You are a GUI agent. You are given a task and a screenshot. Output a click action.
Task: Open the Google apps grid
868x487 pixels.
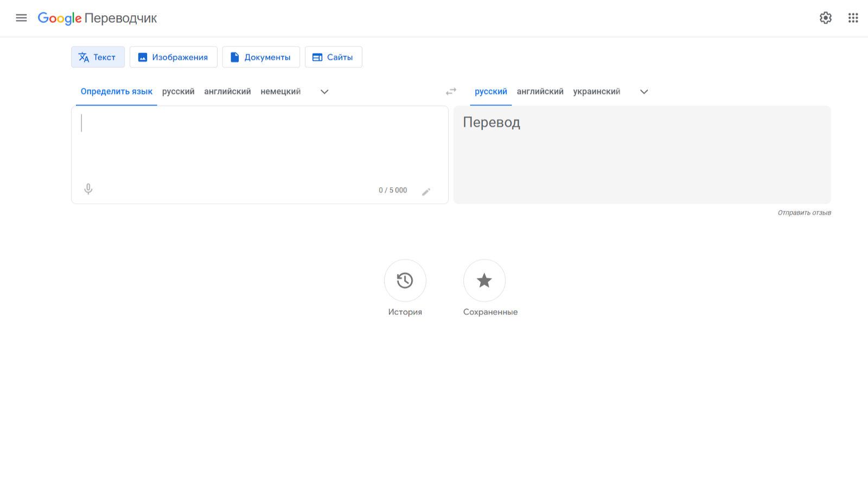853,18
